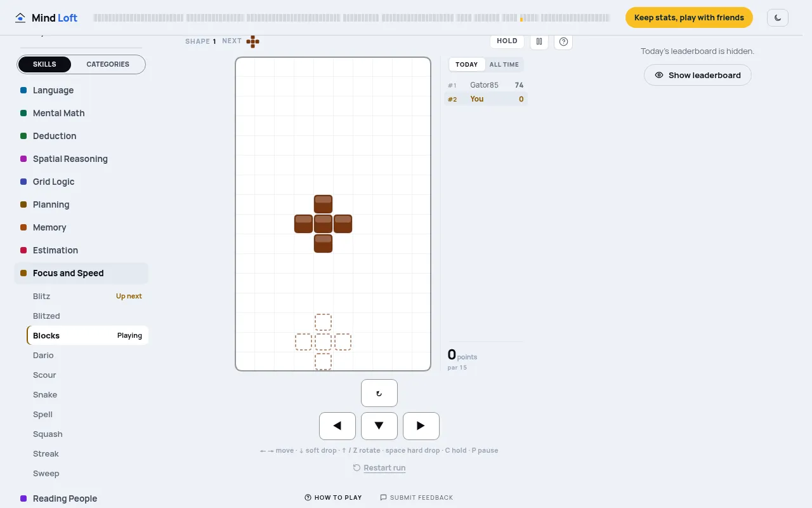
Task: Expand the Language skill group
Action: point(81,90)
